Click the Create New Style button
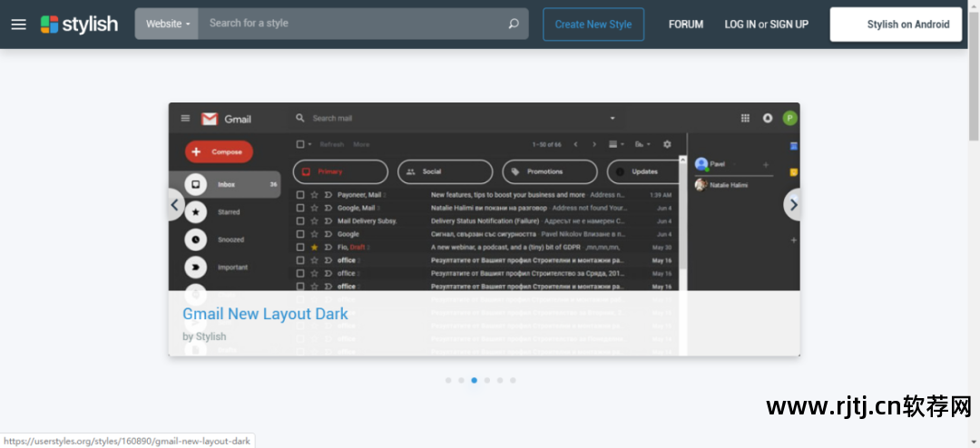Screen dimensions: 980x448 [x=593, y=24]
